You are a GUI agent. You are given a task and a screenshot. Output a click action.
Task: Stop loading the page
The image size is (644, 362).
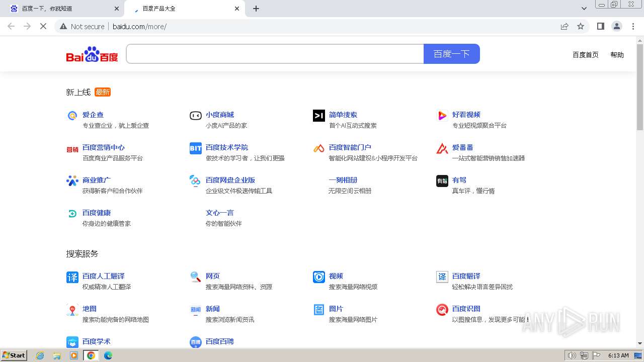point(43,26)
